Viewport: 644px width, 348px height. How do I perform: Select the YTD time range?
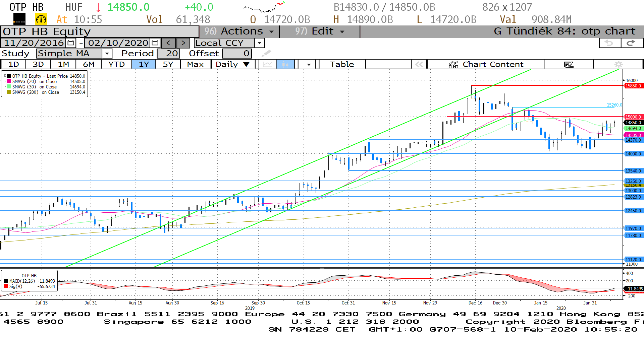pyautogui.click(x=117, y=64)
